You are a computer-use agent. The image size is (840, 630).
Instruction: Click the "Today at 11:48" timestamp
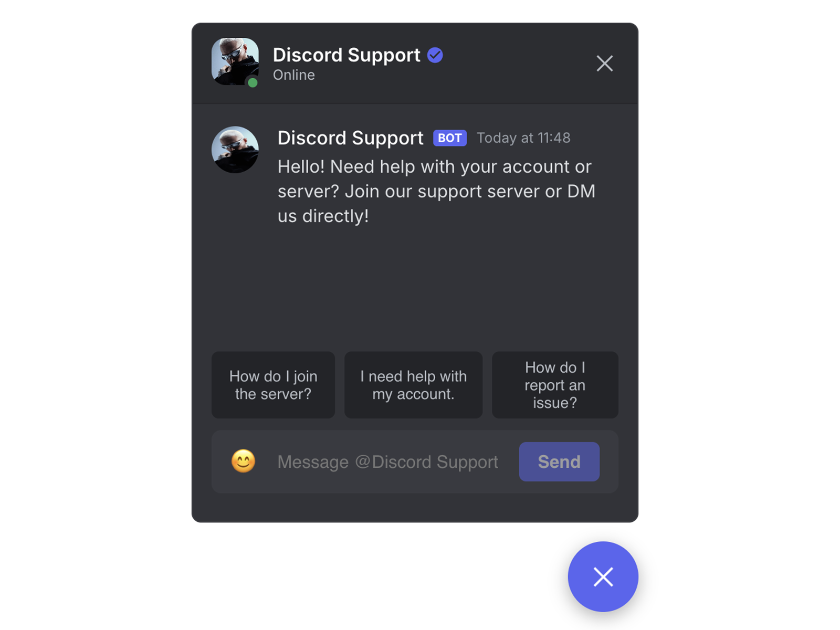523,138
